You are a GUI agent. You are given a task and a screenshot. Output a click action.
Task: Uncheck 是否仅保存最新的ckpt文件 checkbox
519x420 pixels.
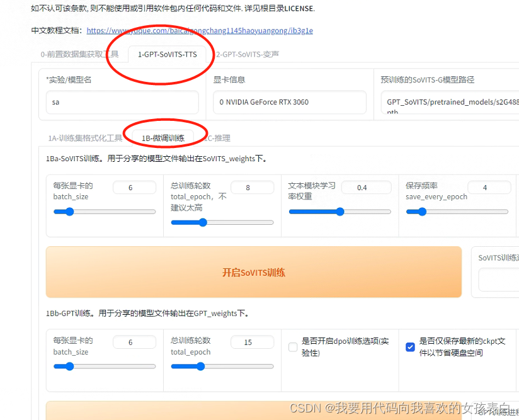tap(410, 347)
